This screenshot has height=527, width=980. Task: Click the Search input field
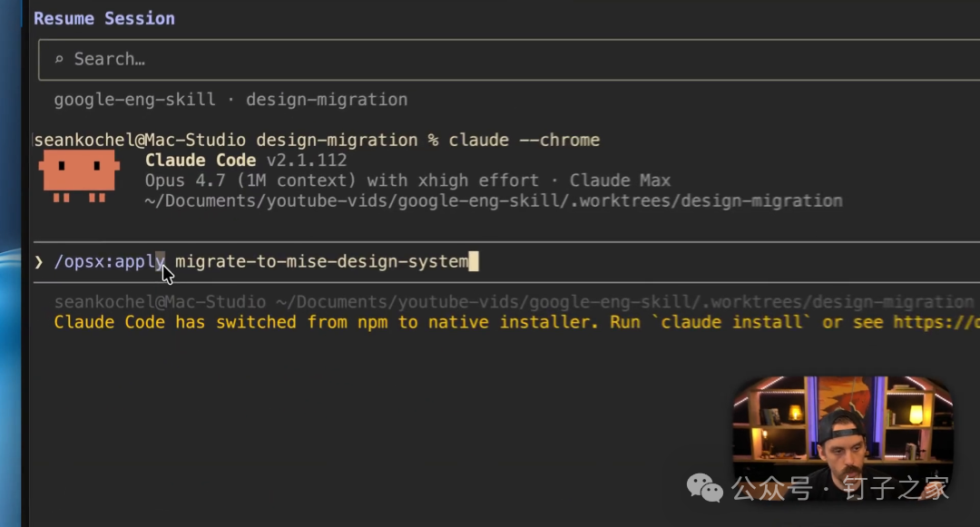[x=509, y=60]
